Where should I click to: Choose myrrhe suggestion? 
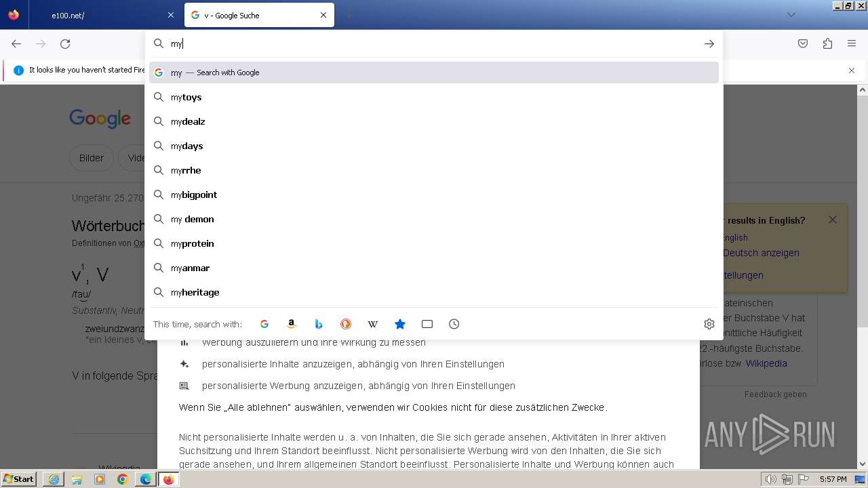[x=434, y=170]
